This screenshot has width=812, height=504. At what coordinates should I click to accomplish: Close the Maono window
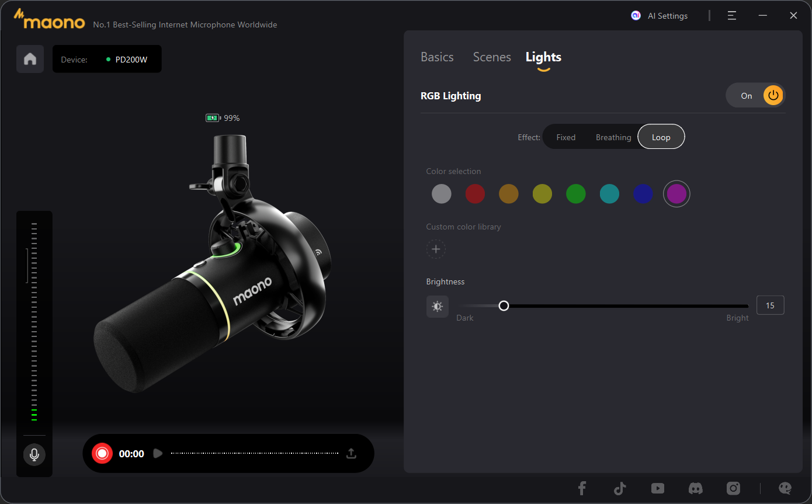(793, 16)
